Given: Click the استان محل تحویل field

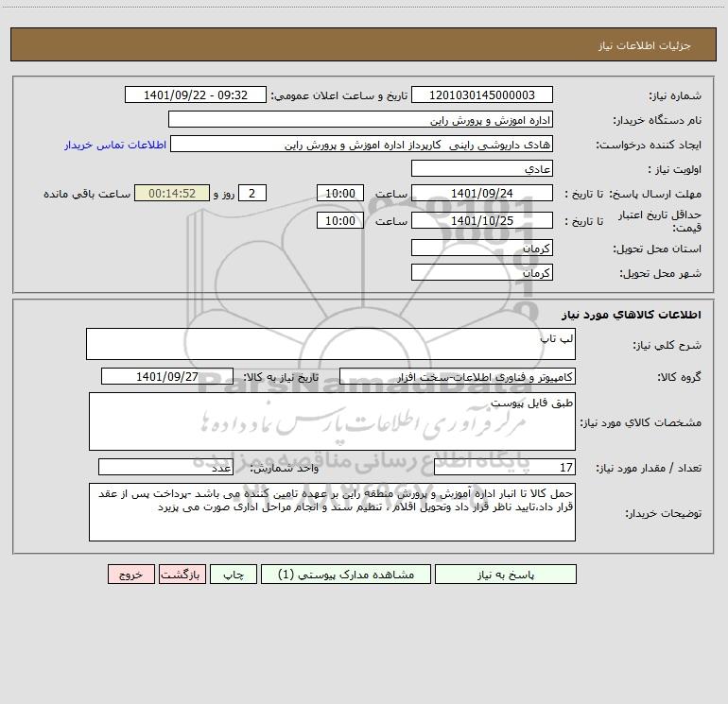Looking at the screenshot, I should point(482,248).
